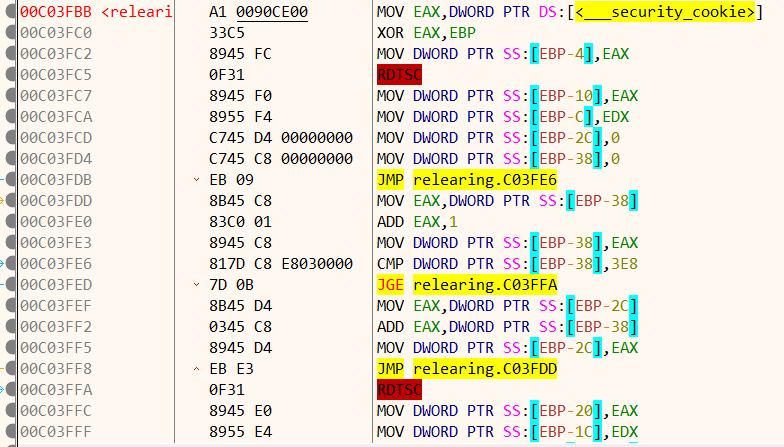Click the breakpoint bullet at 00C03FF8
The width and height of the screenshot is (784, 447).
point(10,368)
